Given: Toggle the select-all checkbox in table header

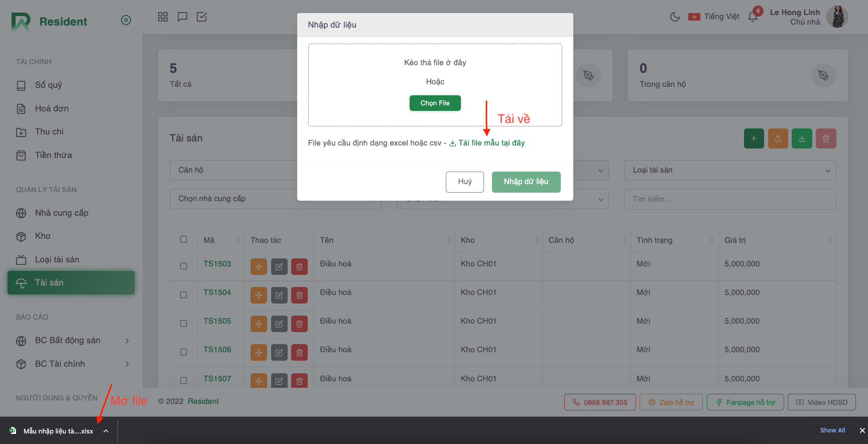Looking at the screenshot, I should pyautogui.click(x=184, y=239).
